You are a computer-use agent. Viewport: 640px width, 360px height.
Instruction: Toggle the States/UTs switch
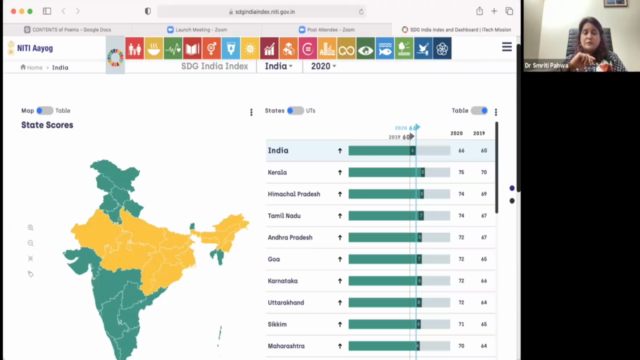coord(295,111)
